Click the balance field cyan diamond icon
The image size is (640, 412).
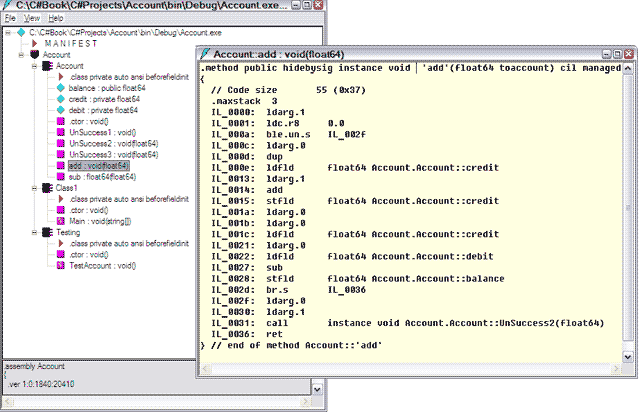coord(60,88)
